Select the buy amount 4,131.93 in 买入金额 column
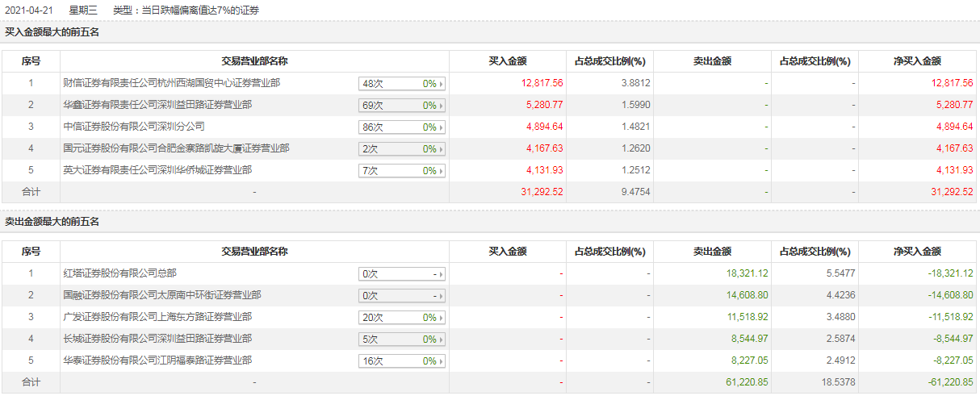This screenshot has width=980, height=400. pyautogui.click(x=545, y=170)
